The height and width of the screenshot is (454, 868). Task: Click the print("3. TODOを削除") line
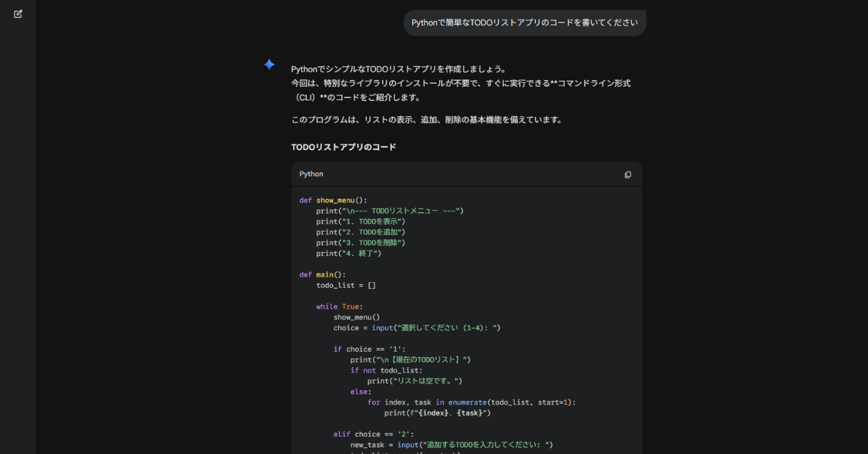360,243
